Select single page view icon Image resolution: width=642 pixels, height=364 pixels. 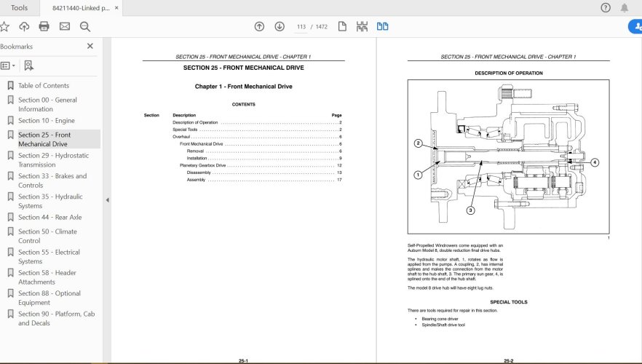pyautogui.click(x=342, y=27)
